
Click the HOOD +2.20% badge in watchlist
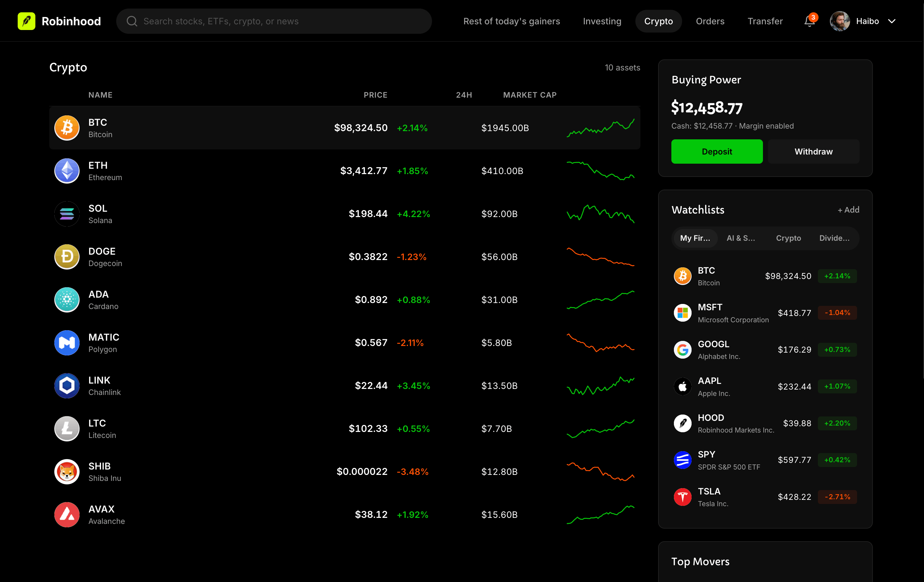pos(837,423)
